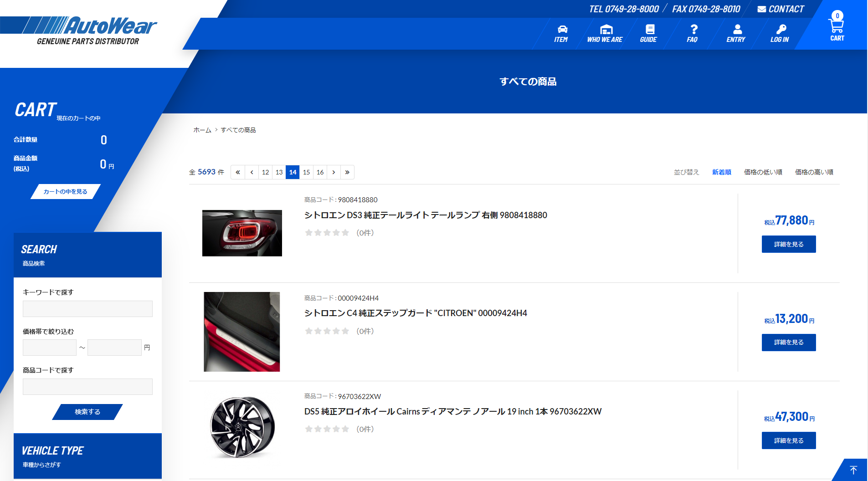The width and height of the screenshot is (868, 481).
Task: Click the すべての商品 breadcrumb link
Action: (x=238, y=130)
